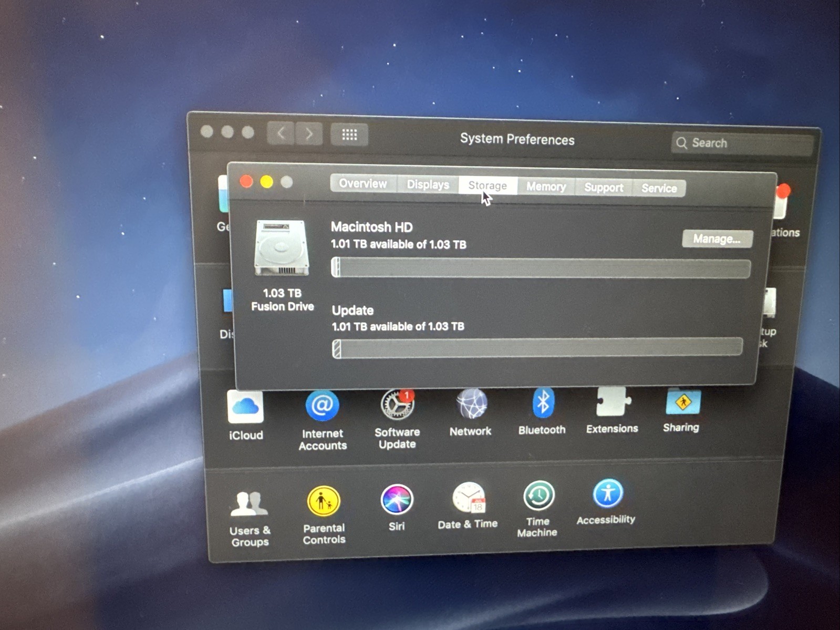Minimize the About This Mac window
This screenshot has height=630, width=840.
[266, 182]
